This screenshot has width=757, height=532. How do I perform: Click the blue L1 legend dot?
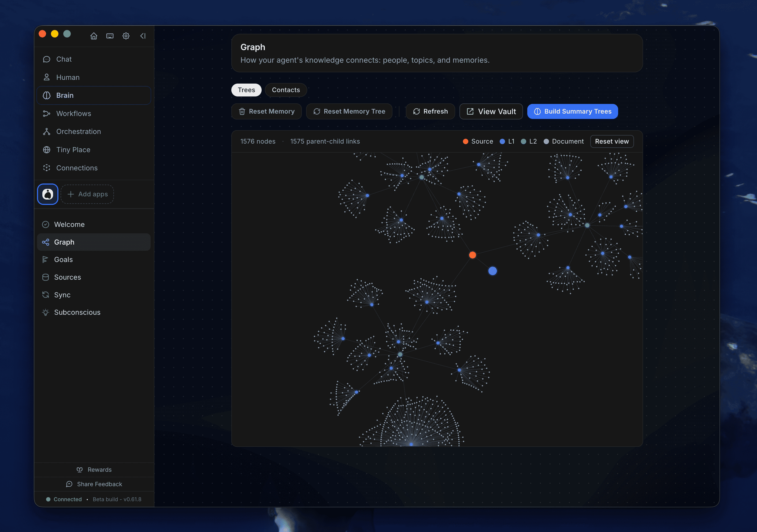click(502, 142)
